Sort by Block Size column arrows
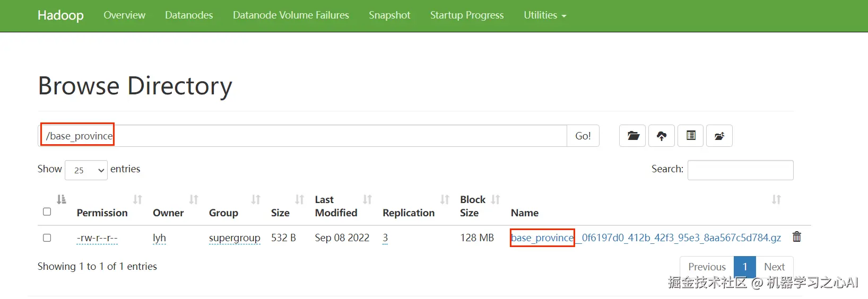 [x=496, y=199]
